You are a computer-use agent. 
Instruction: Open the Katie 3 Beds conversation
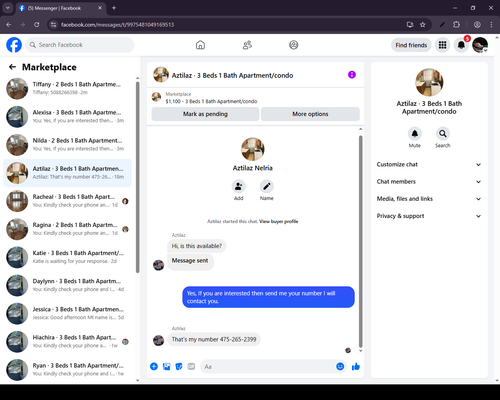coord(67,257)
